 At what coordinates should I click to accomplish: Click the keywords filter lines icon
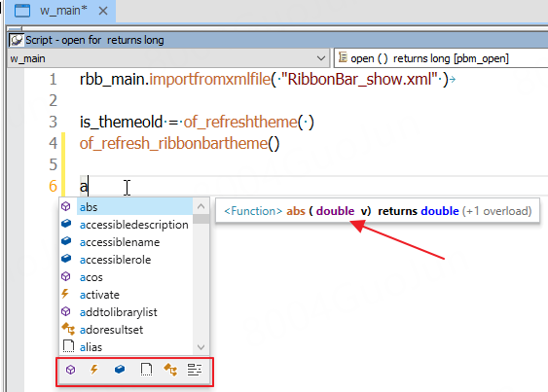(x=195, y=370)
